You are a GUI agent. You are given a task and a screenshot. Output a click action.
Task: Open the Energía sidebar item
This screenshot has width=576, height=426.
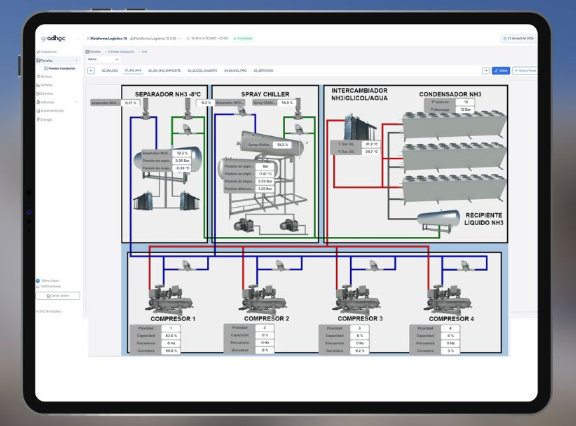44,119
